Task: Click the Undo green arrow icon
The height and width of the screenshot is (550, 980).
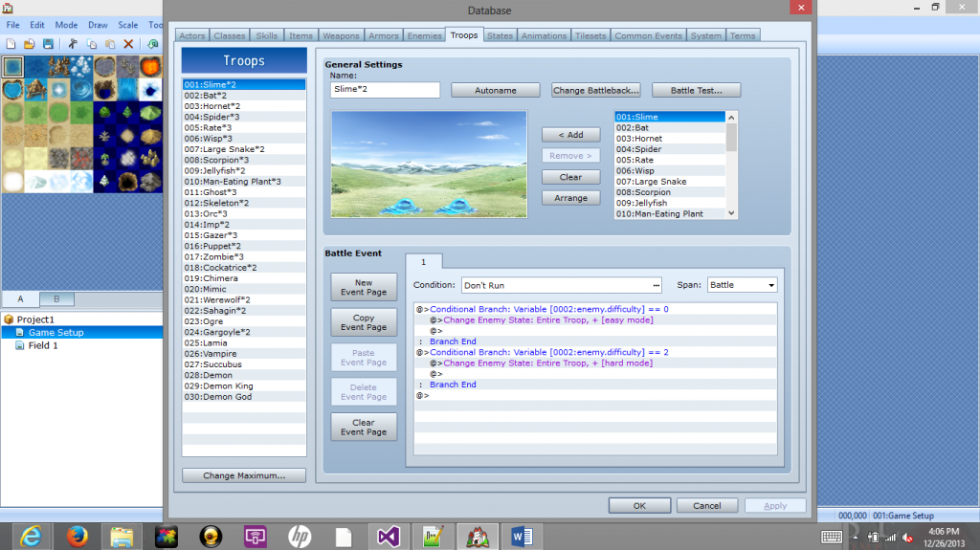Action: click(153, 44)
